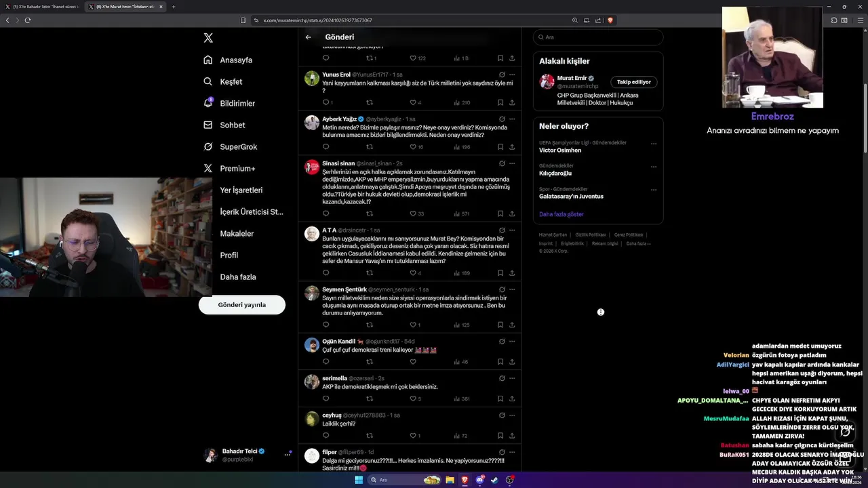This screenshot has height=488, width=868.
Task: Reply to Yunus Erol's post
Action: (326, 102)
